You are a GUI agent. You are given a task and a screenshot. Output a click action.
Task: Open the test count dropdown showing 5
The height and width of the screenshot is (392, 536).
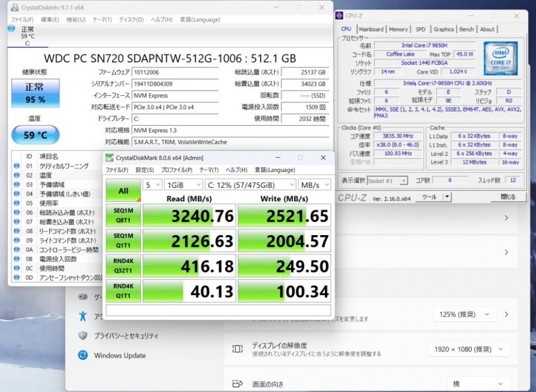tap(153, 184)
